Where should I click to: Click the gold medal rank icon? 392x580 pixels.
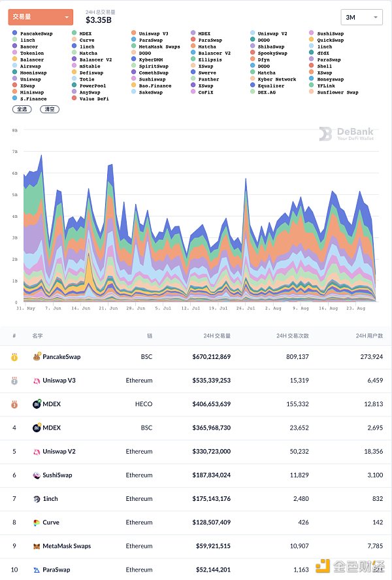click(14, 358)
